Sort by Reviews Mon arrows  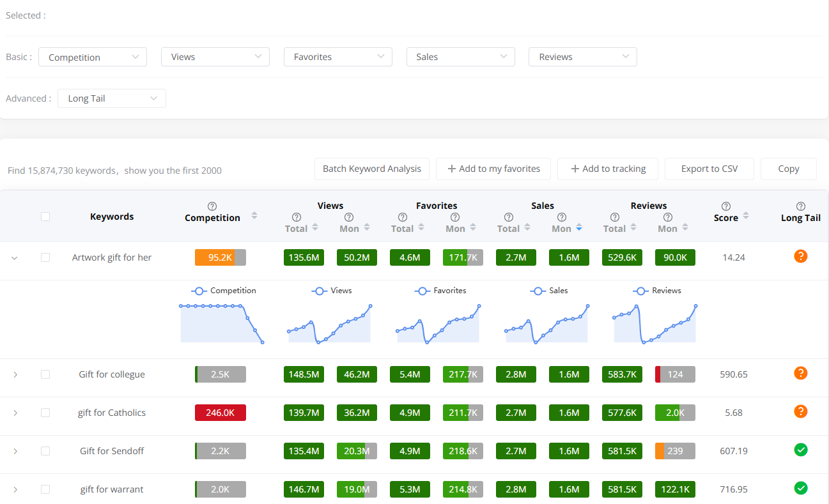(x=685, y=227)
